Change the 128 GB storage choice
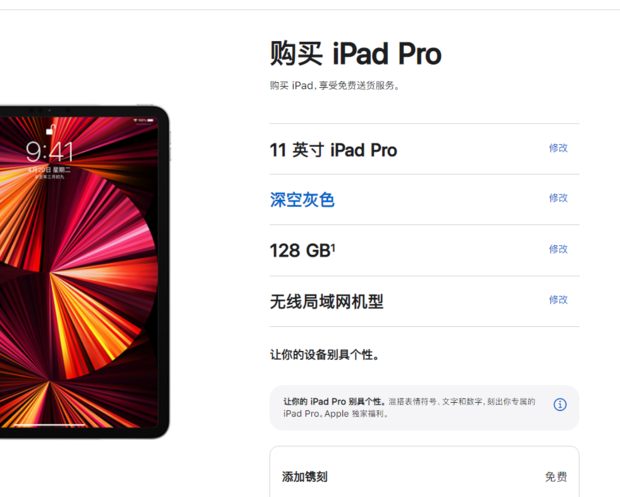The height and width of the screenshot is (497, 620). [x=558, y=249]
